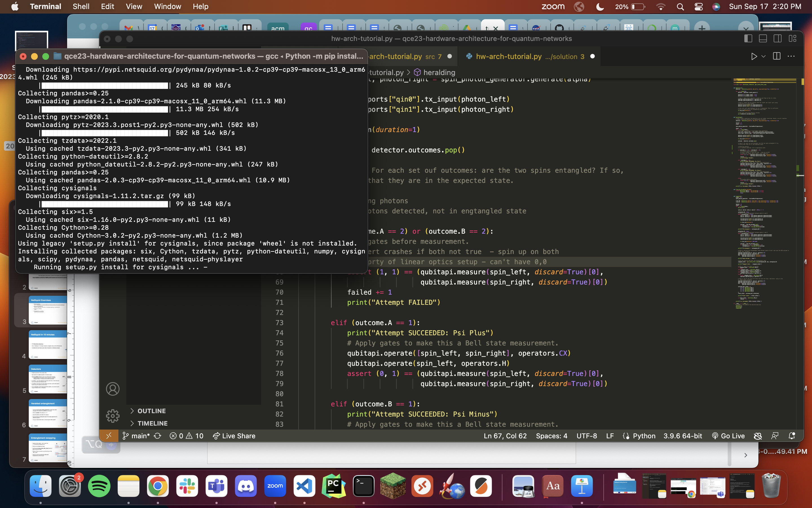The width and height of the screenshot is (812, 508).
Task: Open the Shell menu
Action: click(81, 6)
